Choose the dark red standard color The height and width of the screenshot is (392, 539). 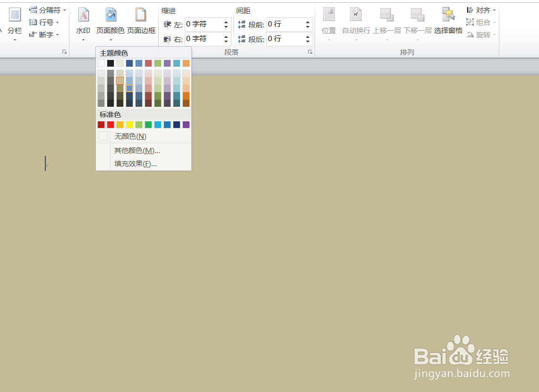point(101,125)
